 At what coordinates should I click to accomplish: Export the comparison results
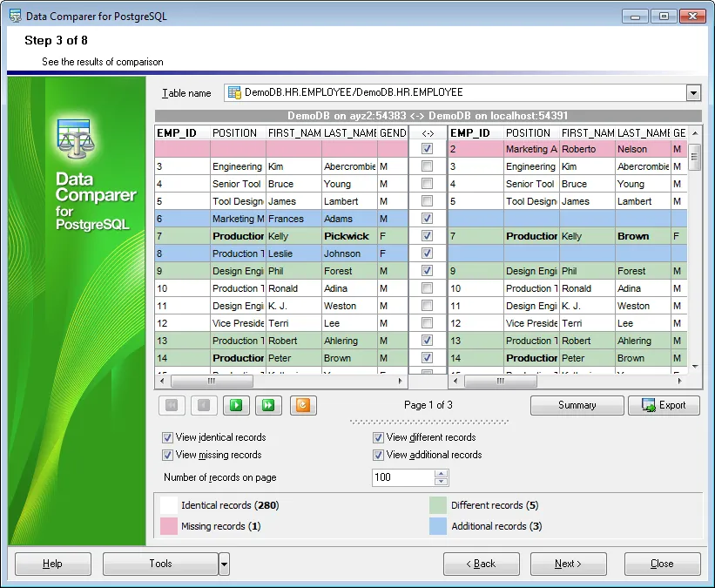click(664, 405)
